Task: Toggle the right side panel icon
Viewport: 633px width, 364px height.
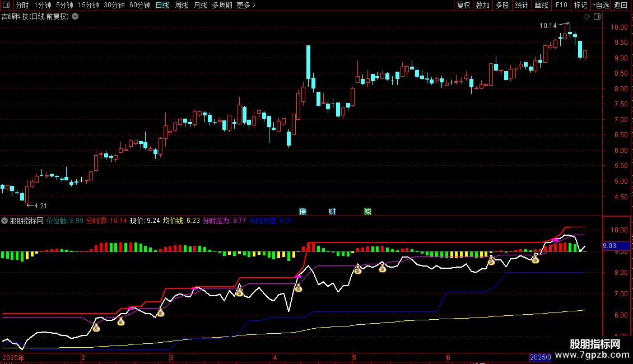Action: coord(597,17)
